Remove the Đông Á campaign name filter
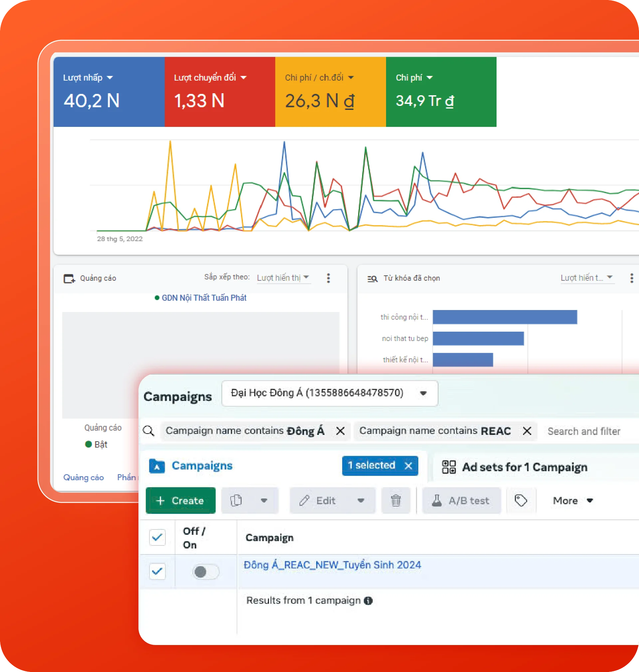The image size is (639, 672). coord(340,431)
